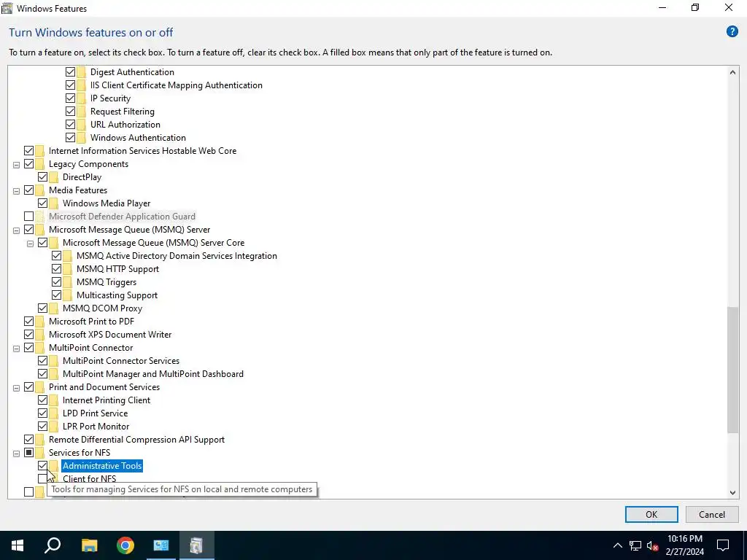This screenshot has height=560, width=747.
Task: Click the Windows Start button
Action: pyautogui.click(x=18, y=545)
